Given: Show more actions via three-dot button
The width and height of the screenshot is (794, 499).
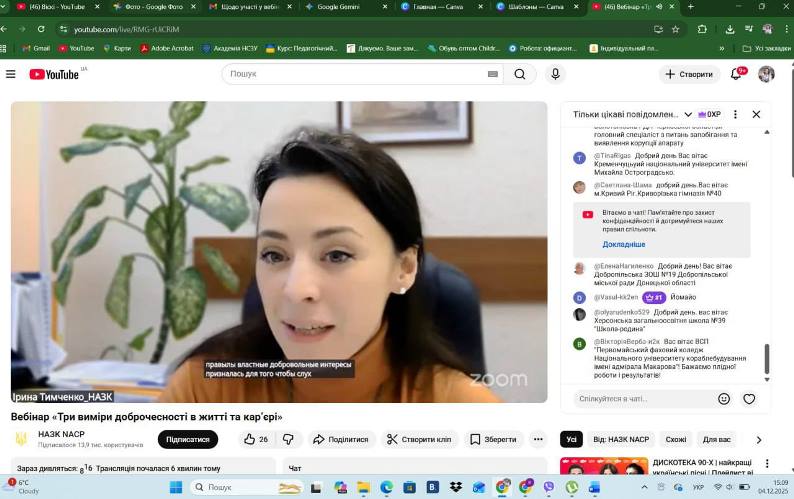Looking at the screenshot, I should [538, 439].
